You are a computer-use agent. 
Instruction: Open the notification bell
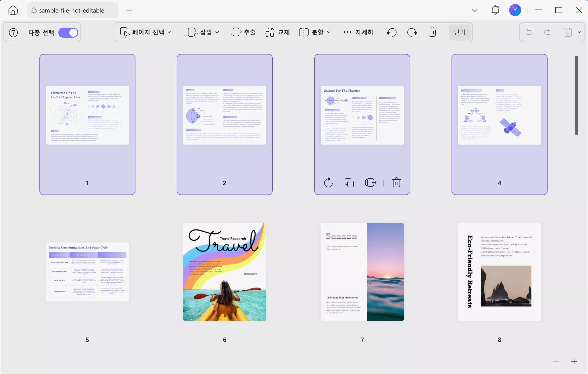495,10
